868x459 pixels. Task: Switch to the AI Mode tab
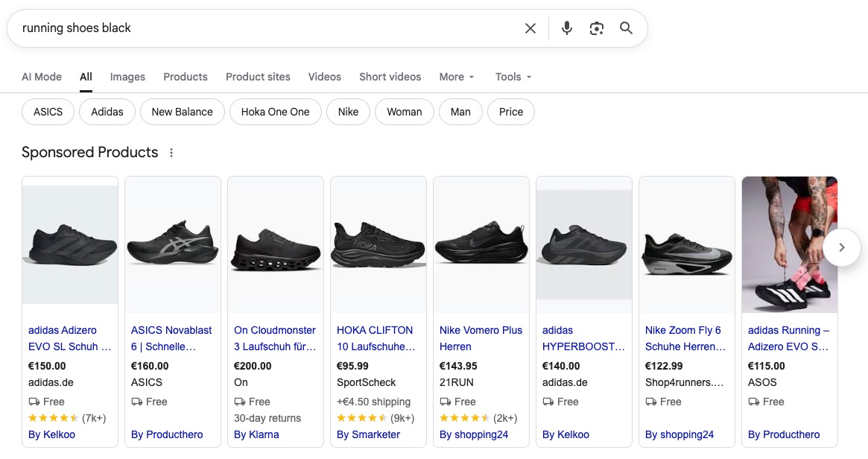42,77
